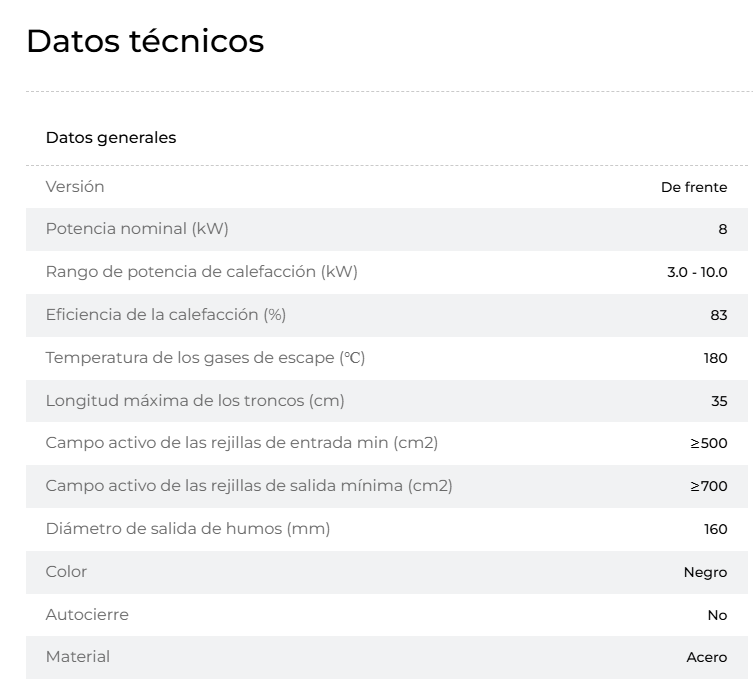Select Longitud máxima de los troncos label
Viewport: 753px width, 686px height.
tap(195, 400)
